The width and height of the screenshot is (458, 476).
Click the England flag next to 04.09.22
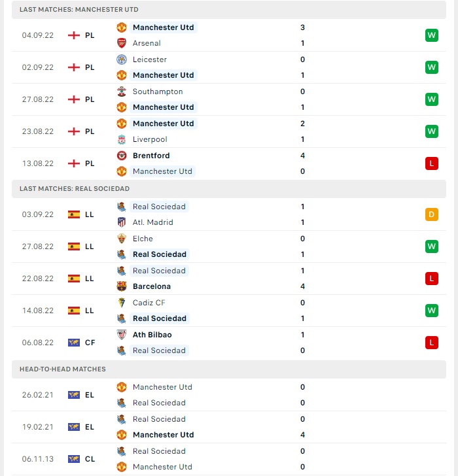click(74, 35)
